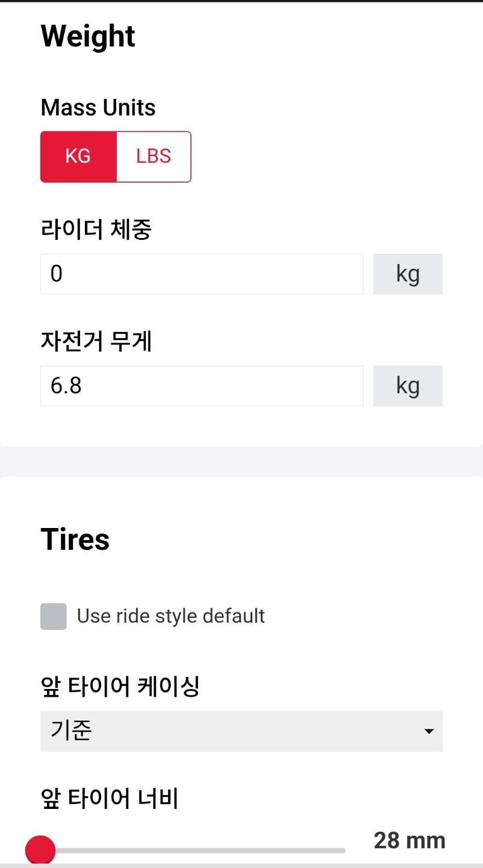Click the 라이더 체중 label
The height and width of the screenshot is (868, 483).
tap(96, 230)
